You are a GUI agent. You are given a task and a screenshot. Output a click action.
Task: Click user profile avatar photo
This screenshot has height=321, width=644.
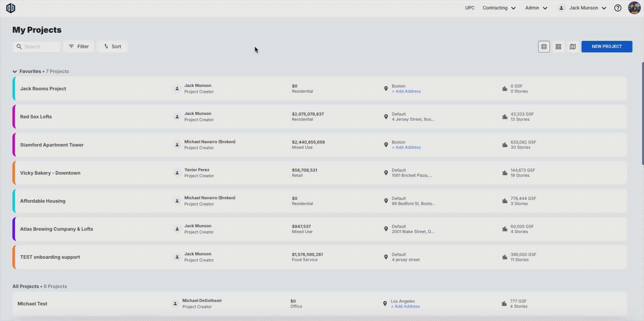coord(634,8)
